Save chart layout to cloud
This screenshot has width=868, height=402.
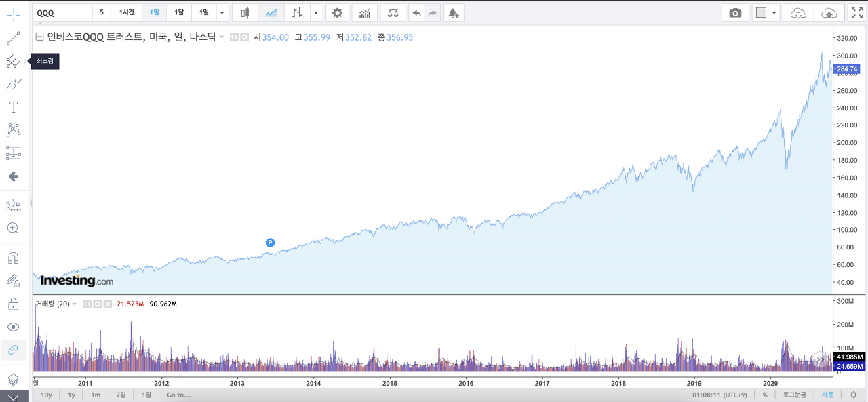(x=829, y=12)
